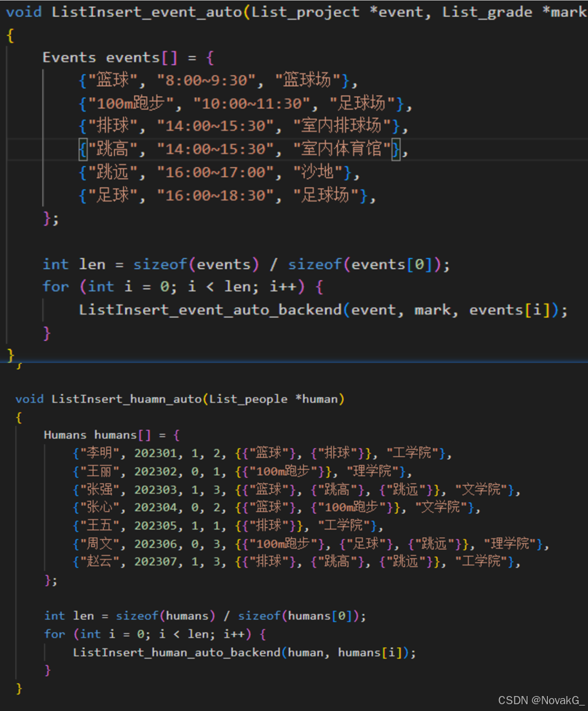The width and height of the screenshot is (588, 711).
Task: Click "理学院" in the 王丽 row
Action: pyautogui.click(x=373, y=472)
